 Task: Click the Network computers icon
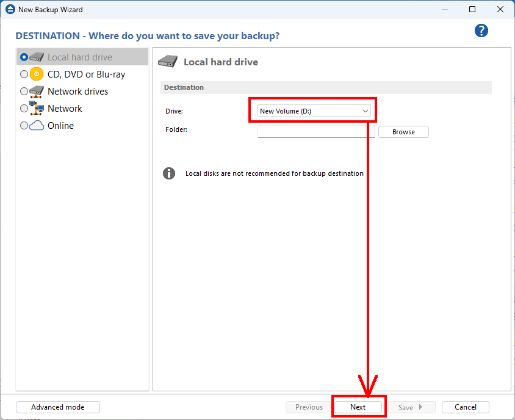tap(37, 109)
